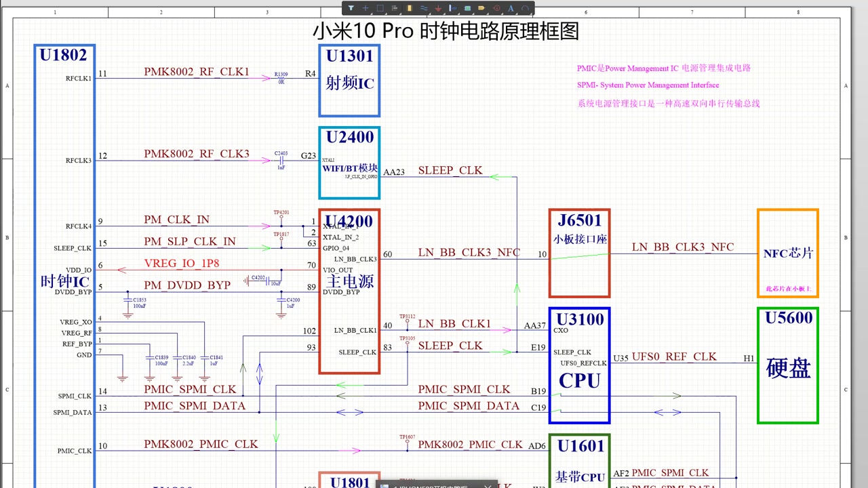This screenshot has height=488, width=868.
Task: Click the U2400 WIFI/BT模块 block
Action: click(x=349, y=163)
